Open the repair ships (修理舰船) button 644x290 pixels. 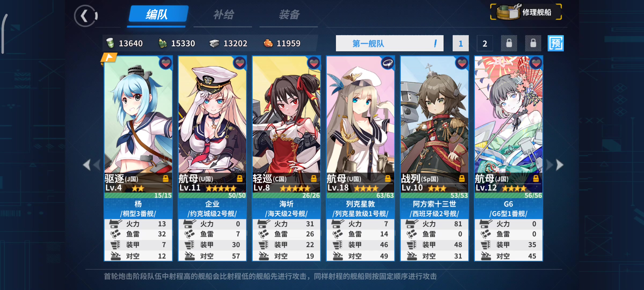[526, 12]
